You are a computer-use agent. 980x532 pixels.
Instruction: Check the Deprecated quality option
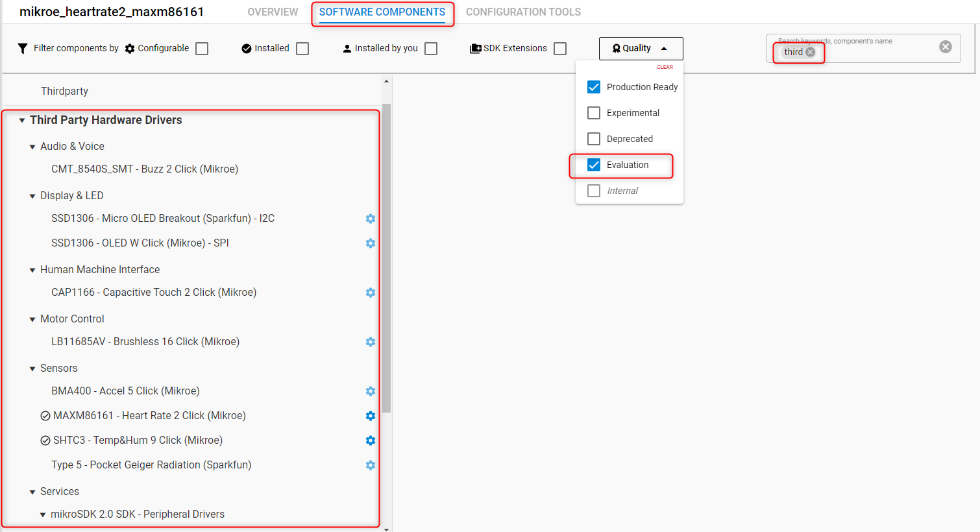click(x=594, y=139)
